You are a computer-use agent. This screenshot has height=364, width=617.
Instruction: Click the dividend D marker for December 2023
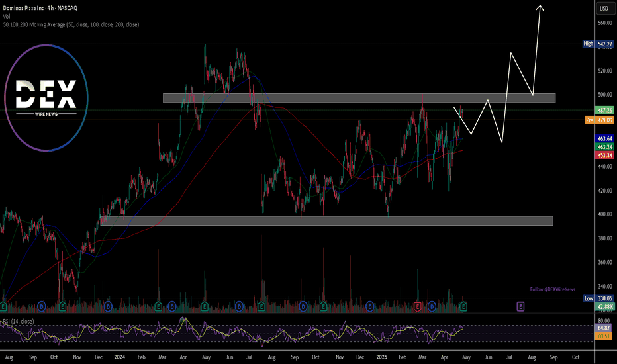(x=108, y=306)
